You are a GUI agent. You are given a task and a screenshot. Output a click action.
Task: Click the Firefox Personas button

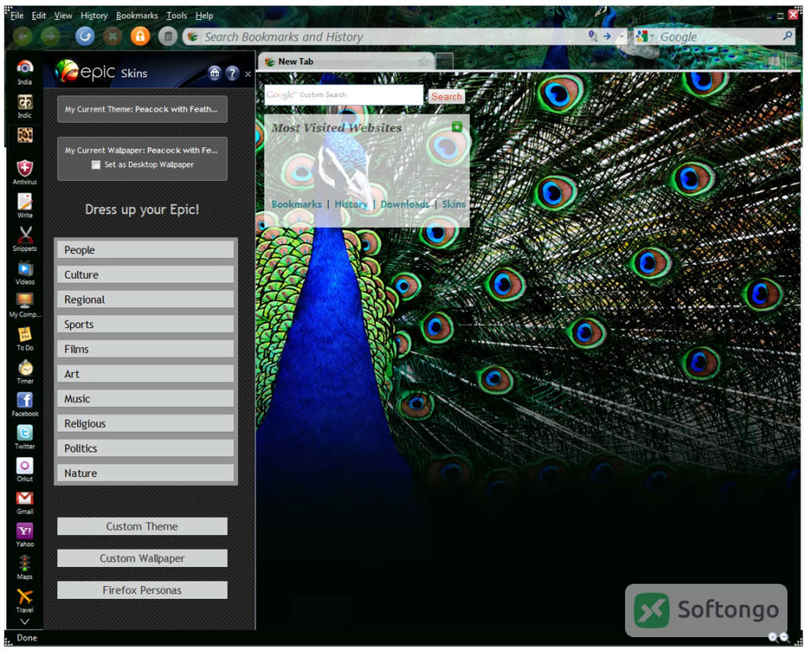point(143,591)
